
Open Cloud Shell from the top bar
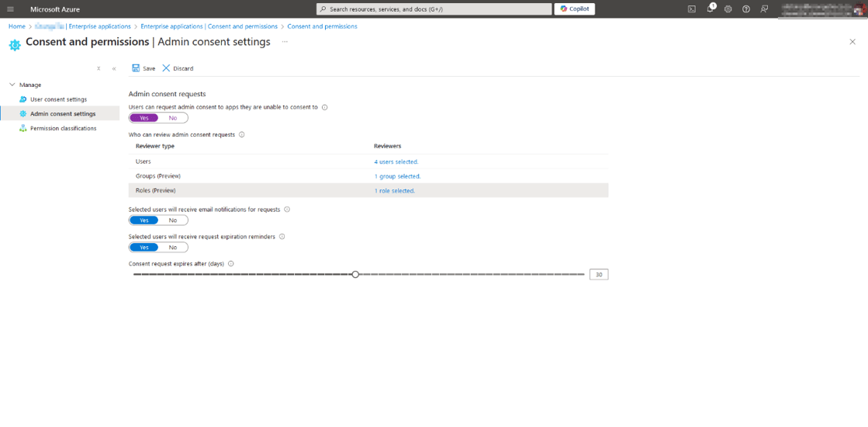coord(691,9)
